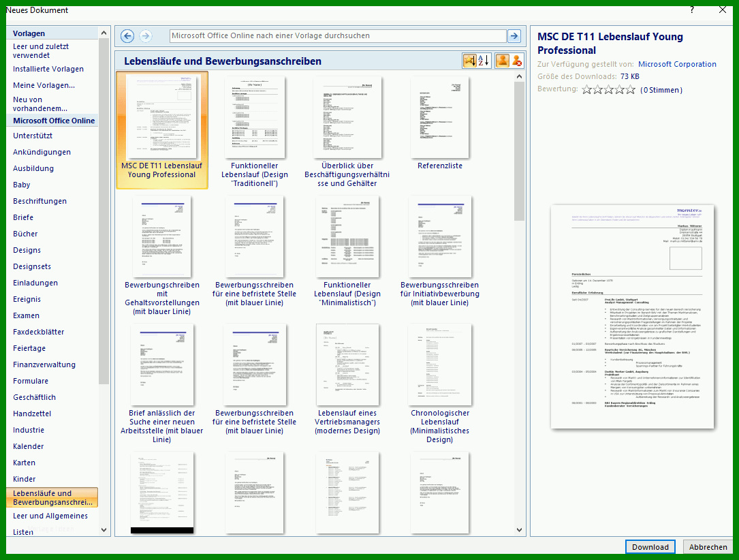Viewport: 739px width, 560px height.
Task: Show customer-submitted templates person icon
Action: pos(503,61)
